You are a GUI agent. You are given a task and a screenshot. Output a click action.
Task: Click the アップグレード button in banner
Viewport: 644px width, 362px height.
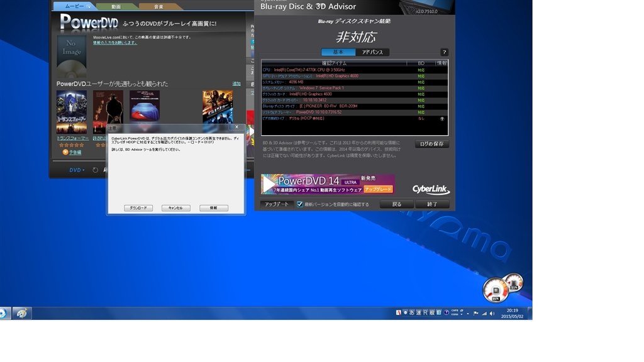click(x=378, y=189)
